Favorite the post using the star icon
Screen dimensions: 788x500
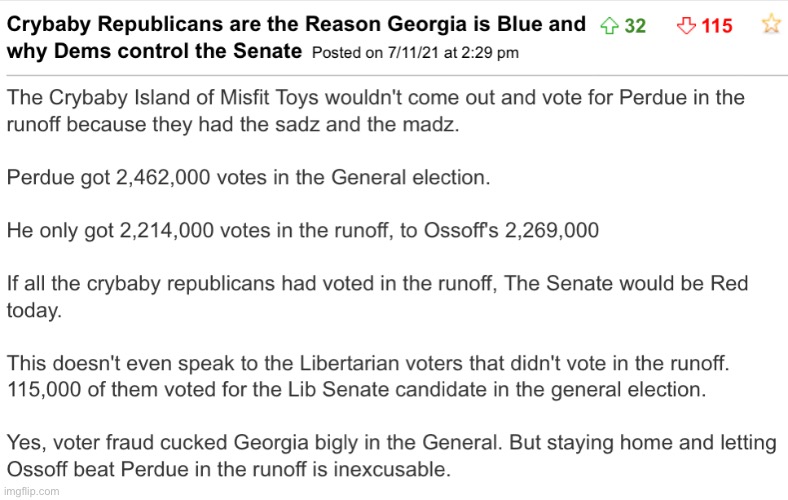pos(771,24)
